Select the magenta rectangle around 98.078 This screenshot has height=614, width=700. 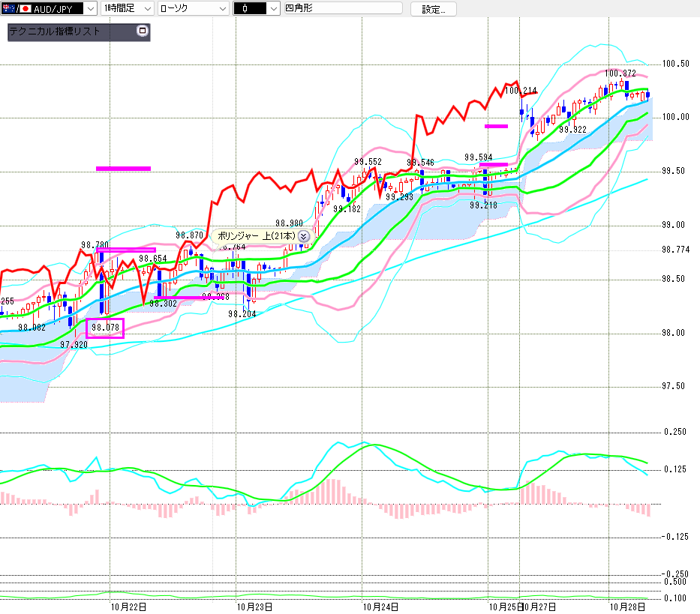point(105,328)
